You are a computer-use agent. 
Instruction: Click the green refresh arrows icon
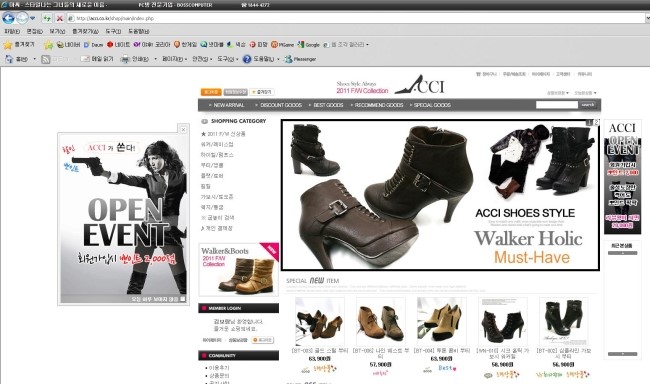point(47,18)
